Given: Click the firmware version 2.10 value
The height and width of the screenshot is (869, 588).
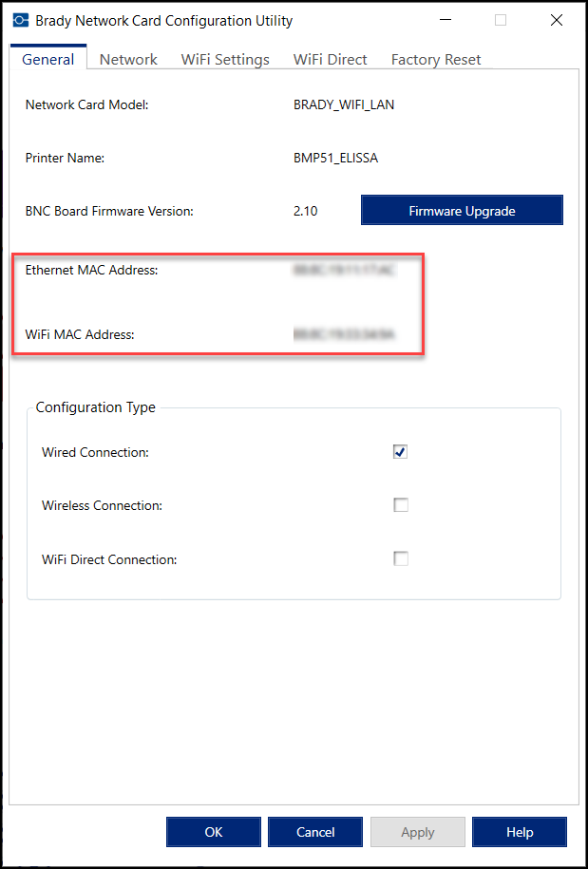Looking at the screenshot, I should point(306,211).
